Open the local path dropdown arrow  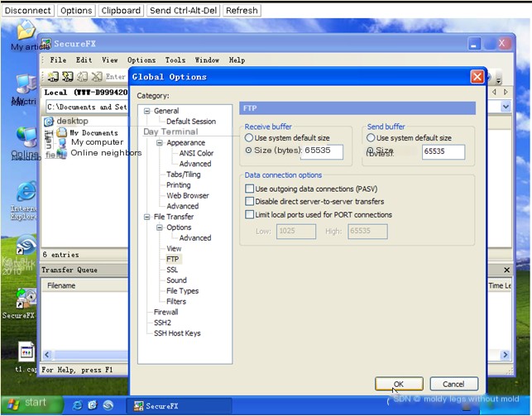(506, 107)
